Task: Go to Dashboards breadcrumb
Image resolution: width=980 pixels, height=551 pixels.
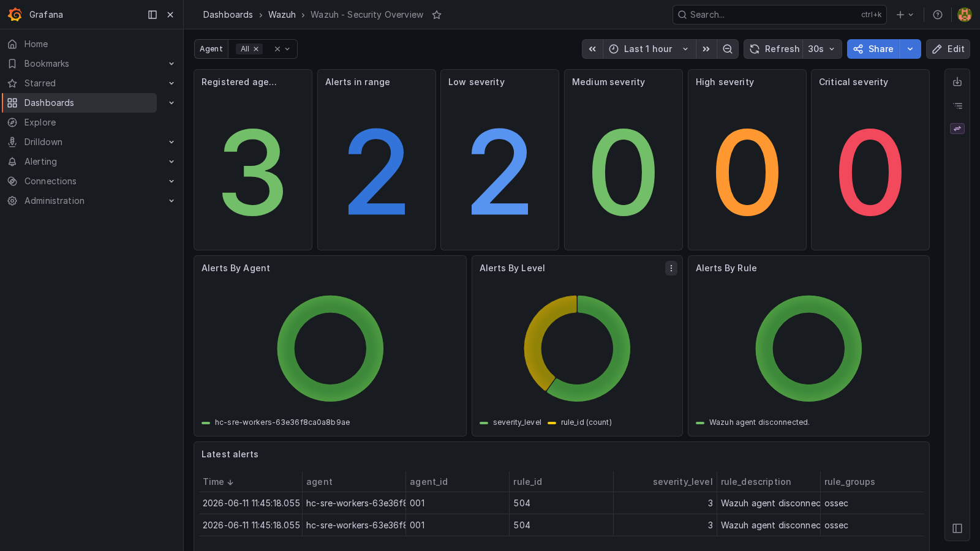Action: (x=228, y=15)
